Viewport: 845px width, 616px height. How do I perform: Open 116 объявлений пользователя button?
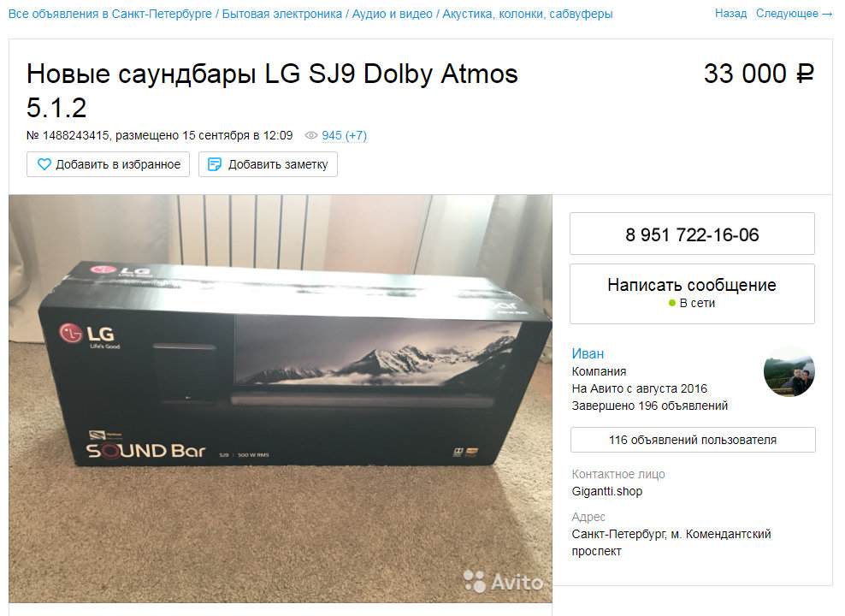693,440
